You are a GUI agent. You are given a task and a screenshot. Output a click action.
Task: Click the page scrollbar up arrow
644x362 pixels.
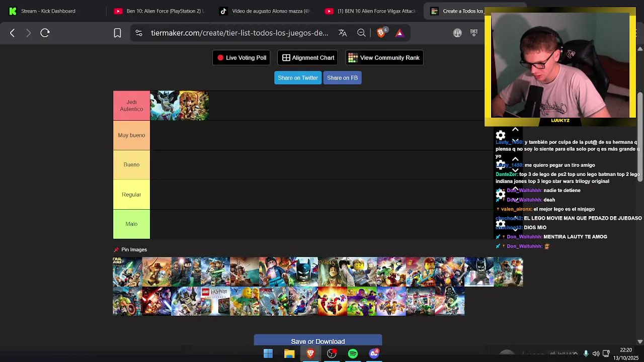pos(640,49)
